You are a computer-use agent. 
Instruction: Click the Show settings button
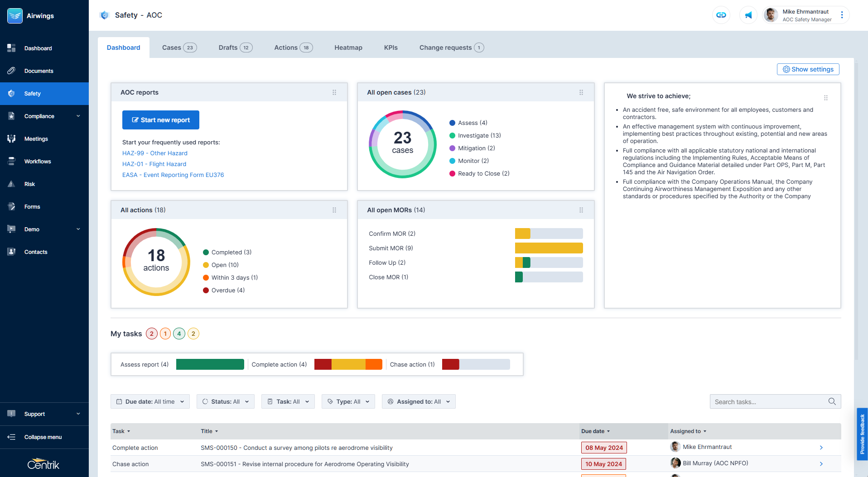coord(808,69)
